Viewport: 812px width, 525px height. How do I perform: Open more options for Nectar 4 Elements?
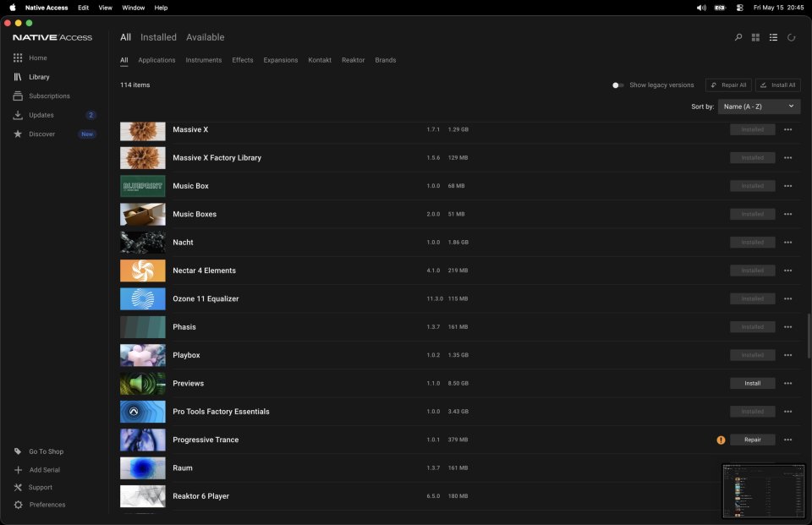click(787, 271)
